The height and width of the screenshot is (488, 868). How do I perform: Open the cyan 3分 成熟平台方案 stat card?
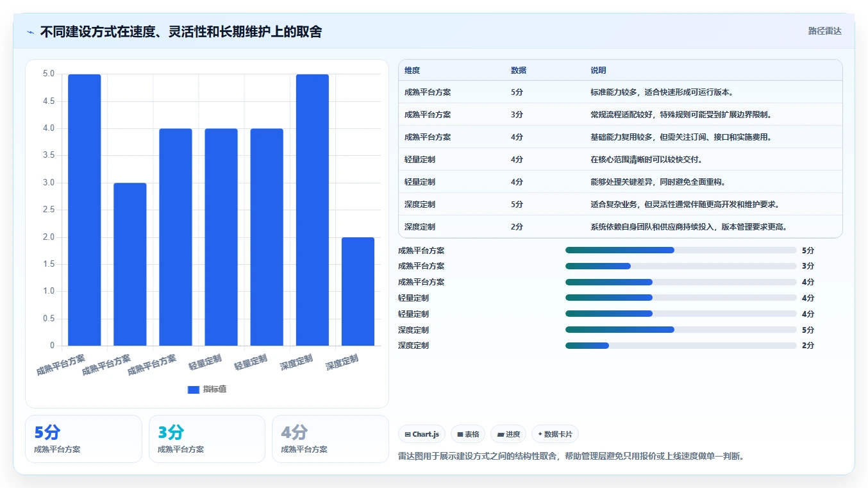click(206, 439)
